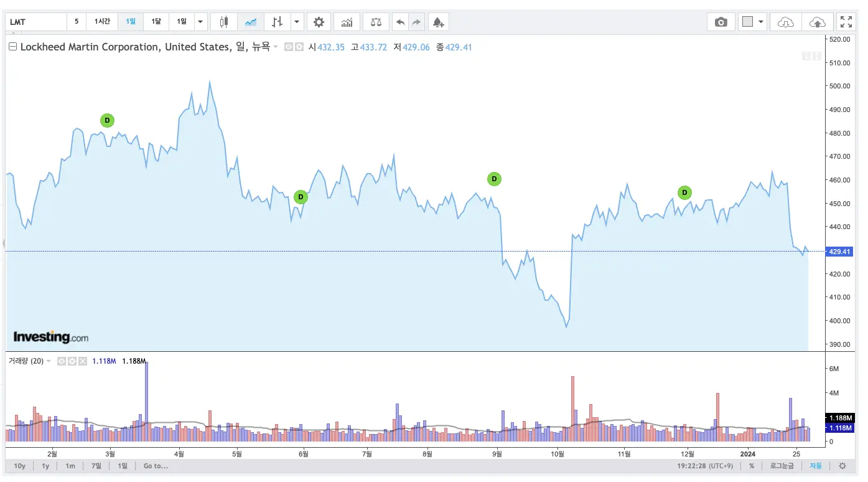868x482 pixels.
Task: Set range to 7일
Action: coord(96,466)
